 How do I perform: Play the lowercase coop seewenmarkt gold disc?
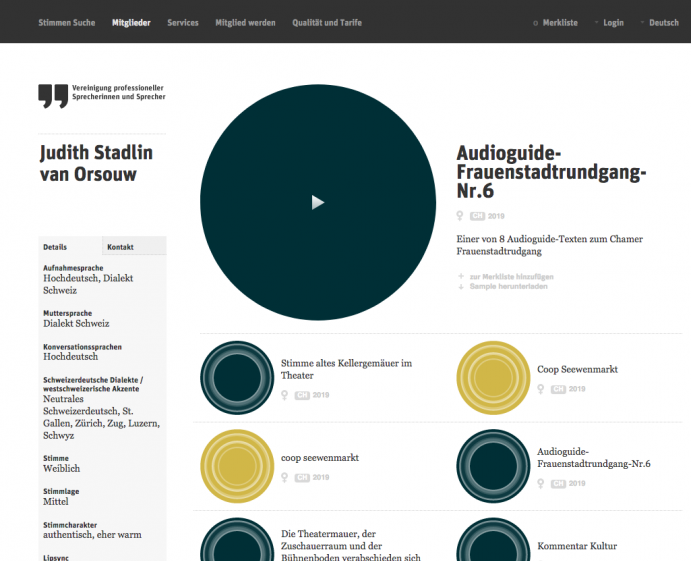[237, 467]
